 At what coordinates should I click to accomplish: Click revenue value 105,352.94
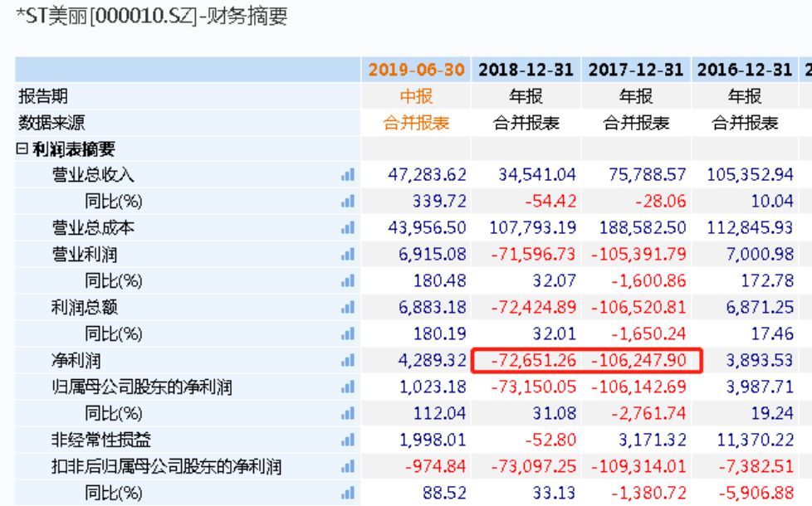pyautogui.click(x=750, y=175)
